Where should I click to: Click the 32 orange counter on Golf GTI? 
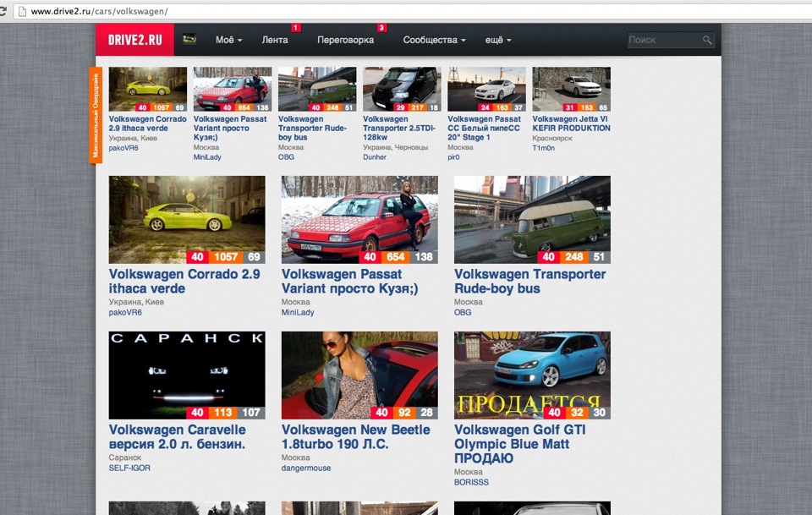577,413
